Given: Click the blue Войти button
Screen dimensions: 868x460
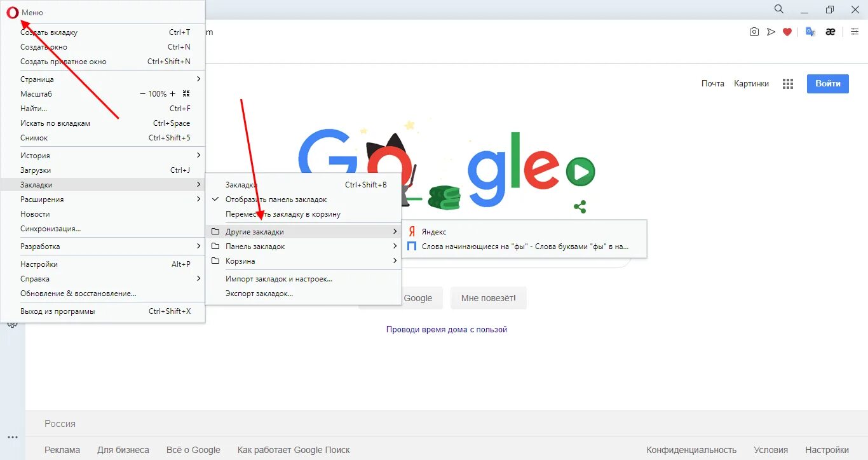Looking at the screenshot, I should tap(828, 84).
